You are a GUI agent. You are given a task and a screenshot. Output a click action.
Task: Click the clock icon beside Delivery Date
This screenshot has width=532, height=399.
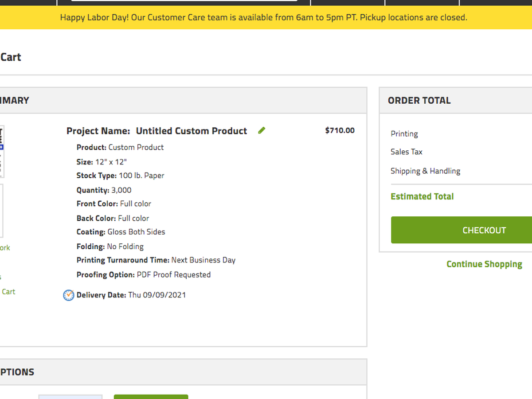[x=68, y=295]
